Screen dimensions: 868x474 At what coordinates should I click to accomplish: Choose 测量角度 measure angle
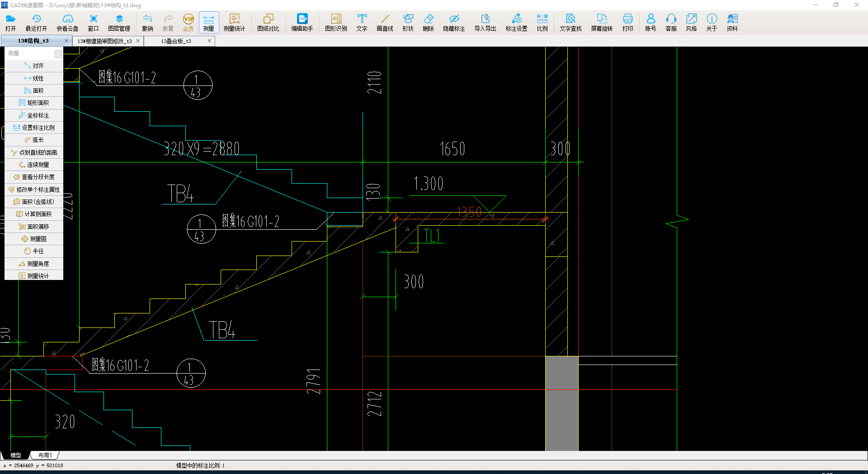34,264
